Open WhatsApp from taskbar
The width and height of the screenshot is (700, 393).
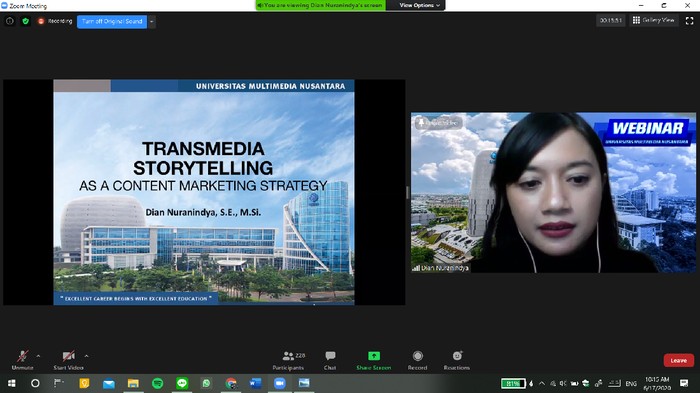click(x=206, y=383)
